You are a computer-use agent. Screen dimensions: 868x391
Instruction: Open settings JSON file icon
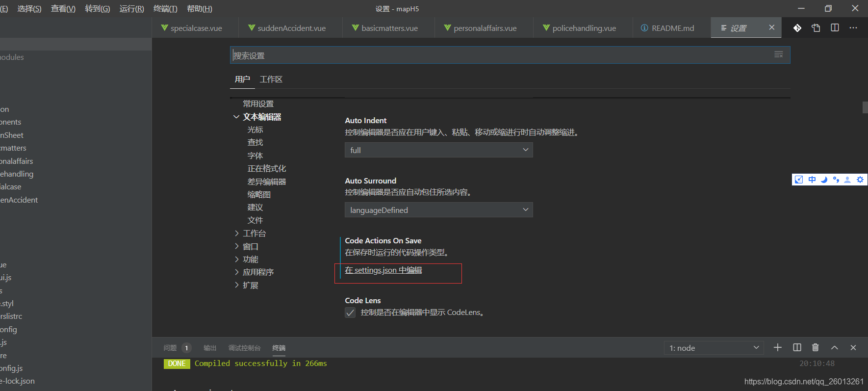click(x=816, y=28)
